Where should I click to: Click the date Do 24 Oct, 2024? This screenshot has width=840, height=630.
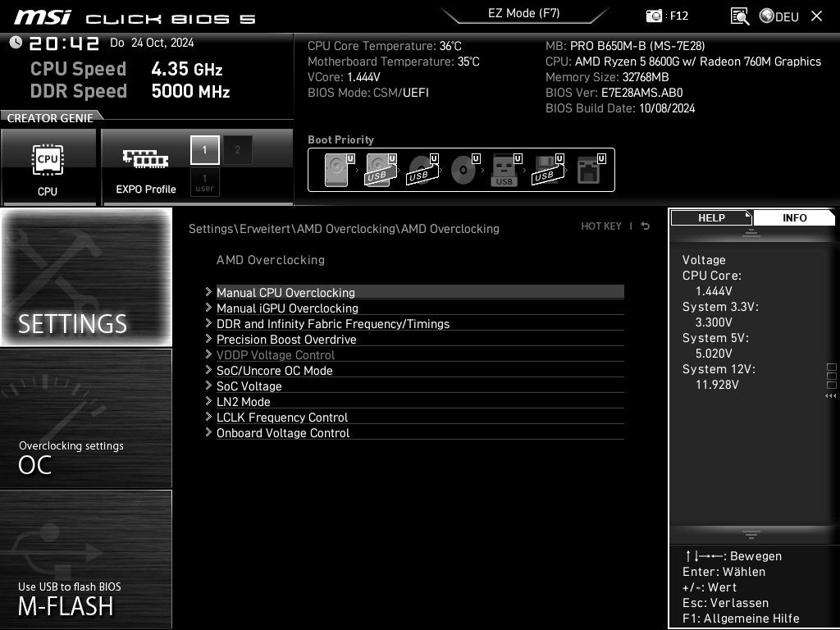[x=152, y=43]
